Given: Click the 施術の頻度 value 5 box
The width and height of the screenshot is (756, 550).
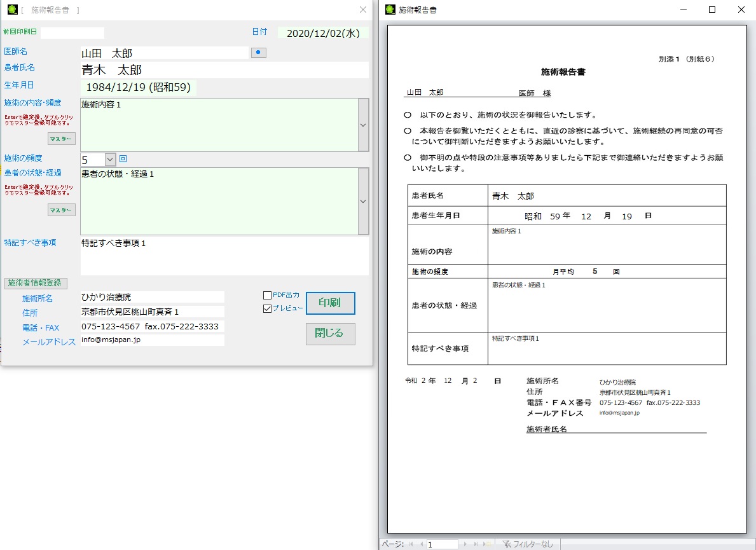Looking at the screenshot, I should tap(93, 160).
